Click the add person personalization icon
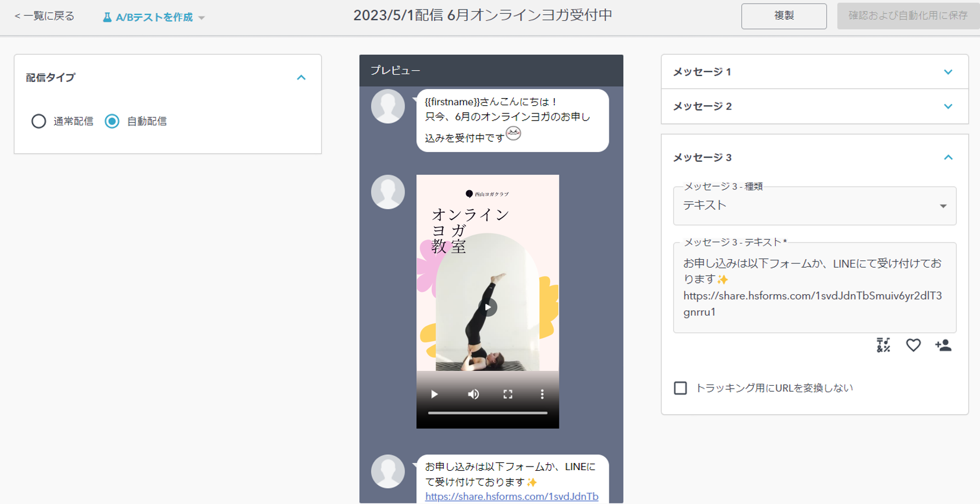Screen dimensions: 980x504 coord(943,345)
